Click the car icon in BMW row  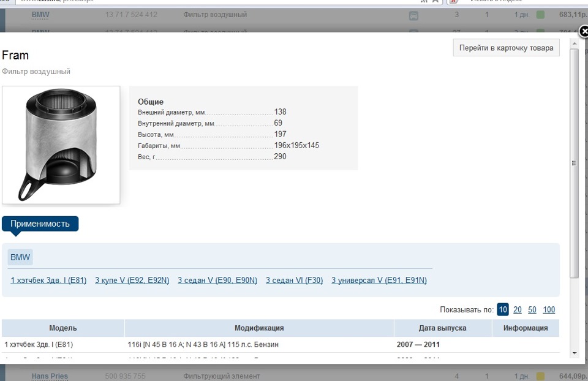[413, 16]
